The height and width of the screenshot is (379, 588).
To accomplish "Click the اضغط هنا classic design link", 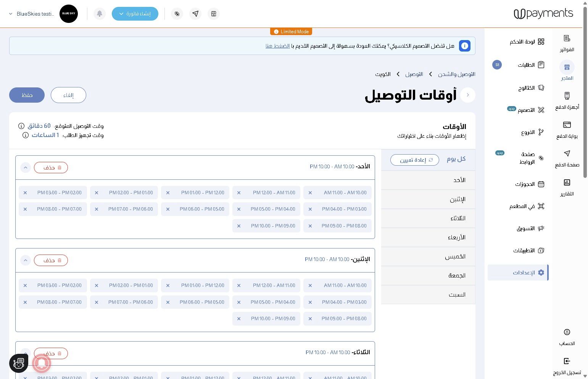I will pos(278,46).
